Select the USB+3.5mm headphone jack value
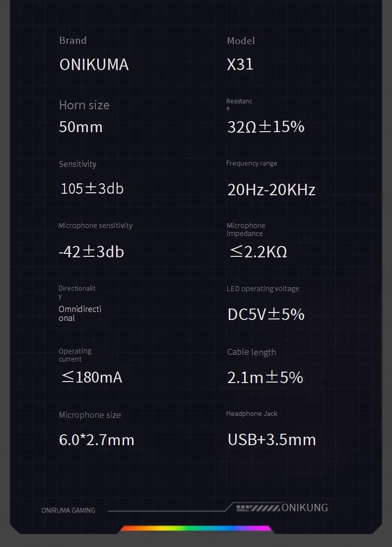This screenshot has height=547, width=392. click(x=271, y=440)
